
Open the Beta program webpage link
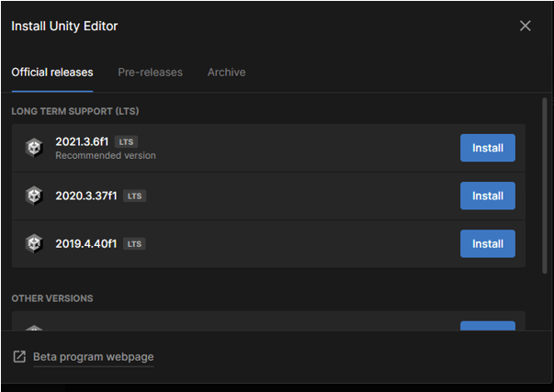(x=94, y=357)
